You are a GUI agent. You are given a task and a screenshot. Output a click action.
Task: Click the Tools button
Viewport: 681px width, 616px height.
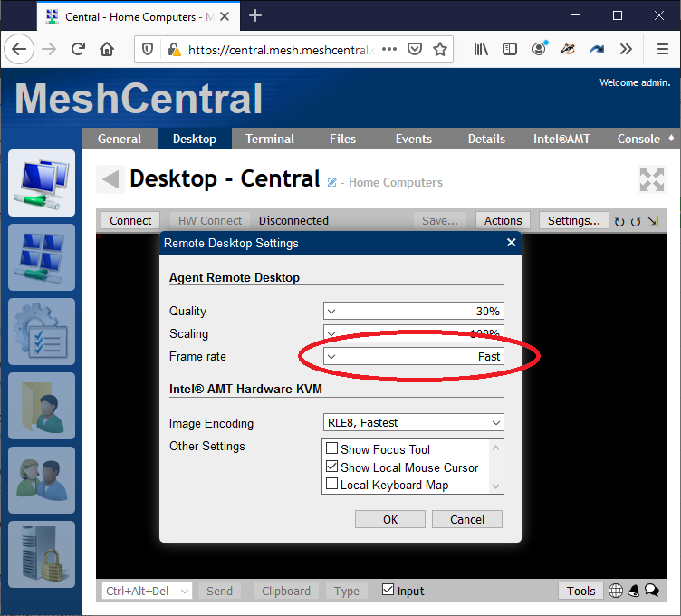(x=580, y=591)
